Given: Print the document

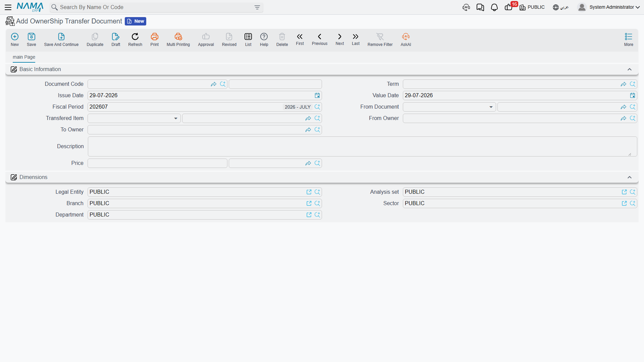Looking at the screenshot, I should (155, 40).
